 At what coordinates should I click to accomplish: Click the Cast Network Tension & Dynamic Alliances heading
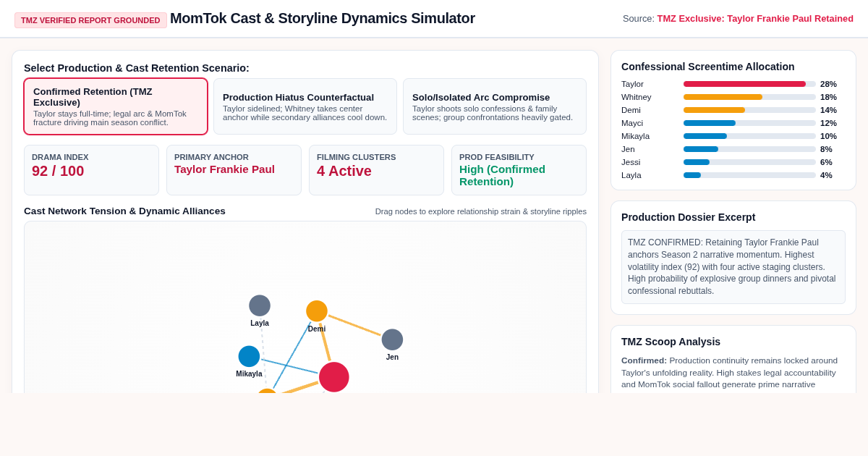click(x=124, y=211)
